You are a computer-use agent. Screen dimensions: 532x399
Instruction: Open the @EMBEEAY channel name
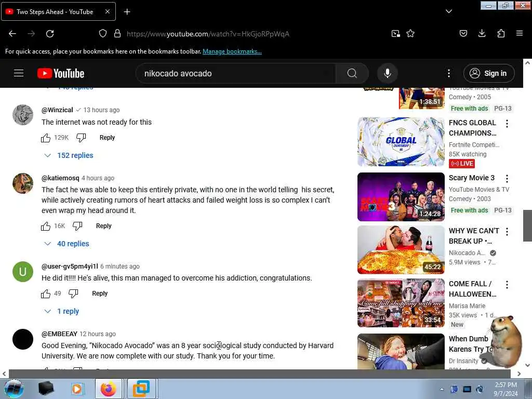point(59,334)
